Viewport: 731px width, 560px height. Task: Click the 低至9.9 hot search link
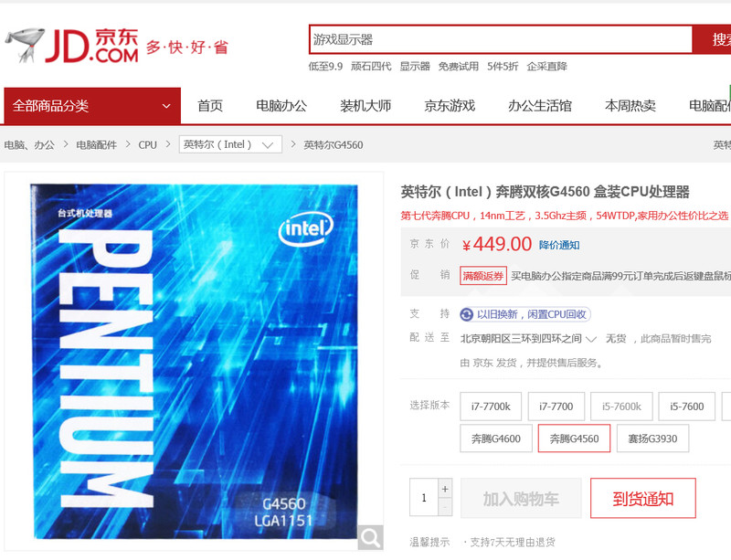point(325,66)
